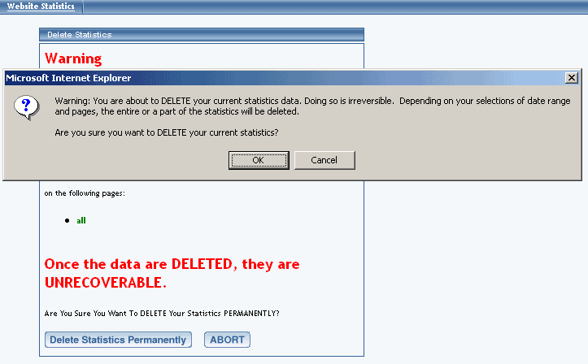Click the bullet point before "all"
588x364 pixels.
pos(68,220)
